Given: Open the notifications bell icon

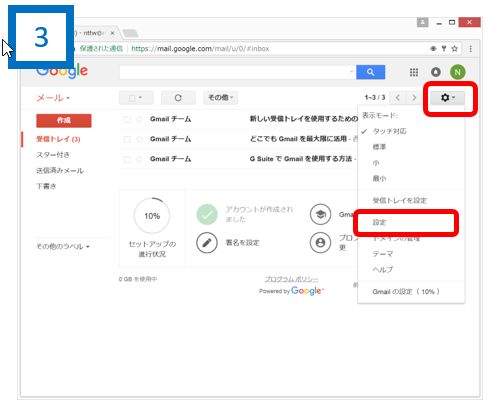Looking at the screenshot, I should point(436,72).
